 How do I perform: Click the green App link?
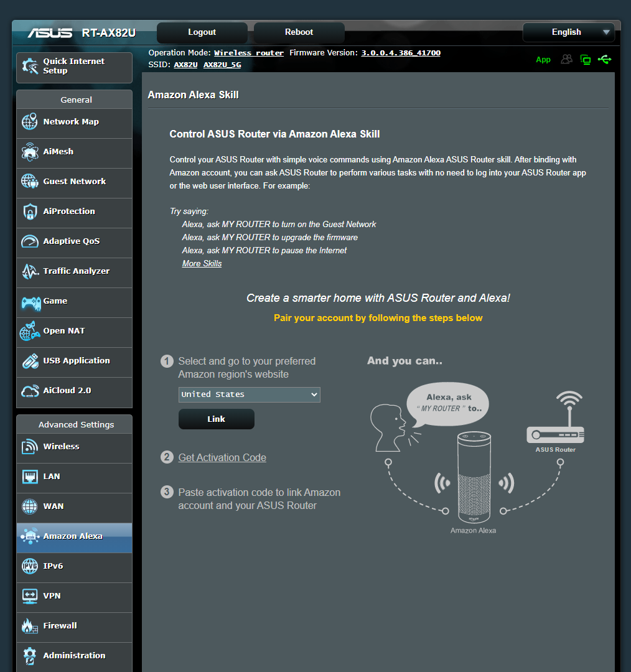point(543,60)
